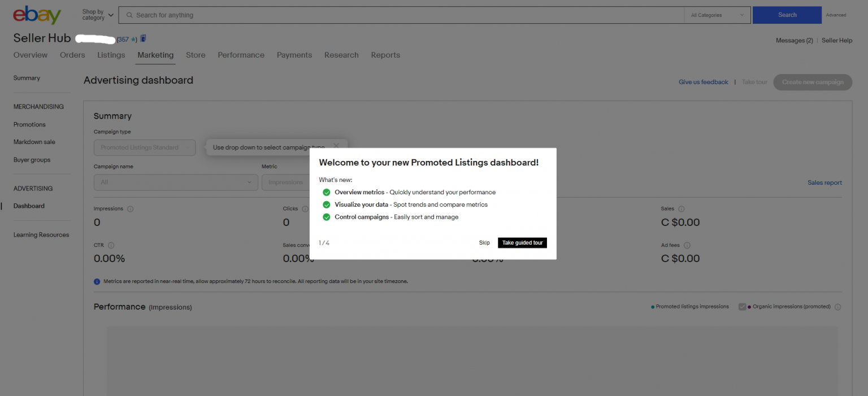868x396 pixels.
Task: Open Summary in the sidebar
Action: pyautogui.click(x=27, y=79)
